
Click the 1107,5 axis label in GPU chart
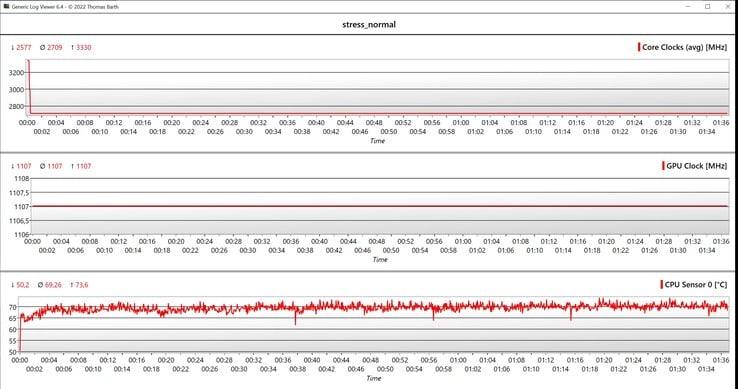coord(19,193)
